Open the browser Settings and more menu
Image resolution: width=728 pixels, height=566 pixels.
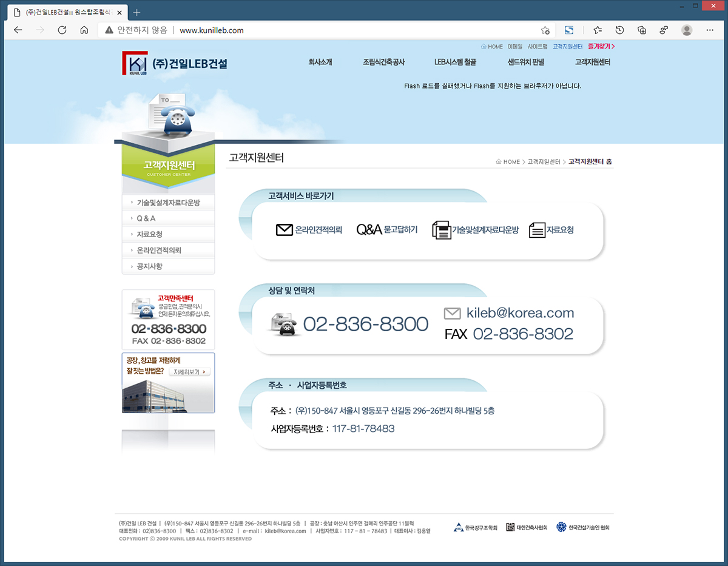coord(710,30)
